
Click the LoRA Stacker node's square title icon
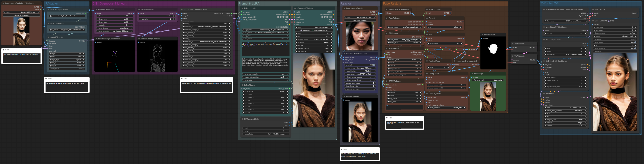click(x=242, y=85)
